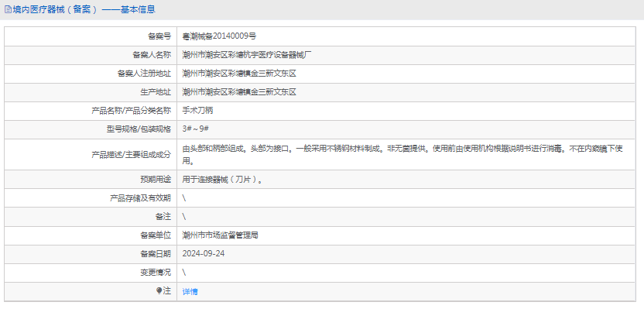The height and width of the screenshot is (309, 644).
Task: Click the document icon beside the page title
Action: coord(8,9)
